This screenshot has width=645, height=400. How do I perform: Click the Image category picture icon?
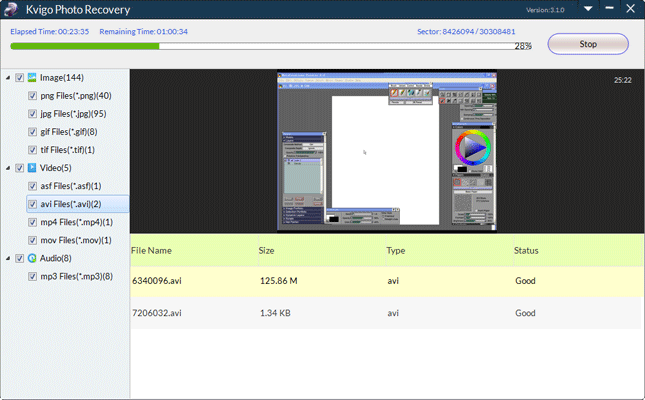(32, 77)
